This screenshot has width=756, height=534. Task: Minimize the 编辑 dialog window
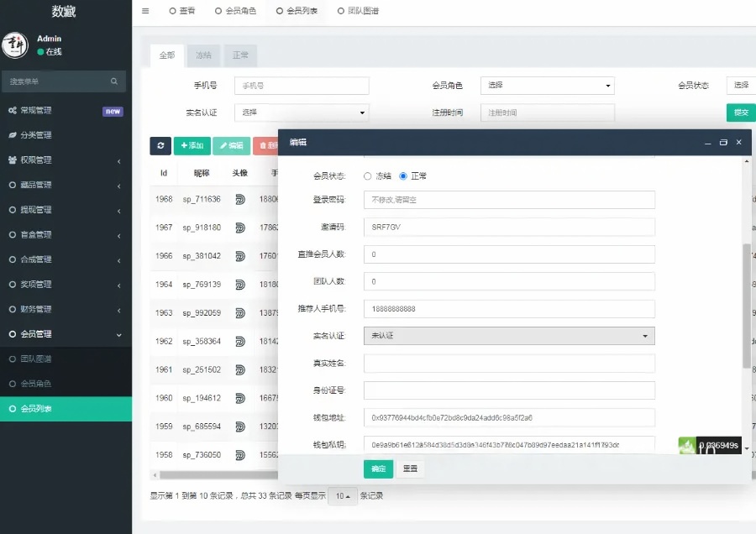(x=706, y=143)
